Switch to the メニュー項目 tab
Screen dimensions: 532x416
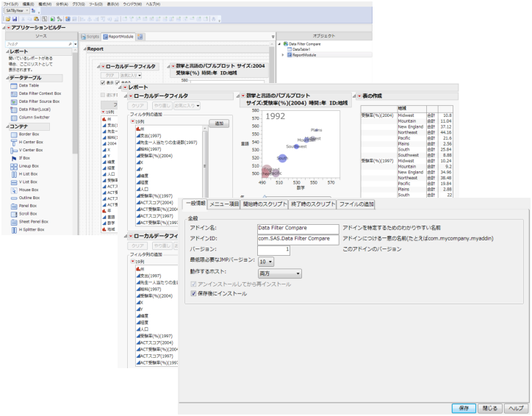[224, 204]
